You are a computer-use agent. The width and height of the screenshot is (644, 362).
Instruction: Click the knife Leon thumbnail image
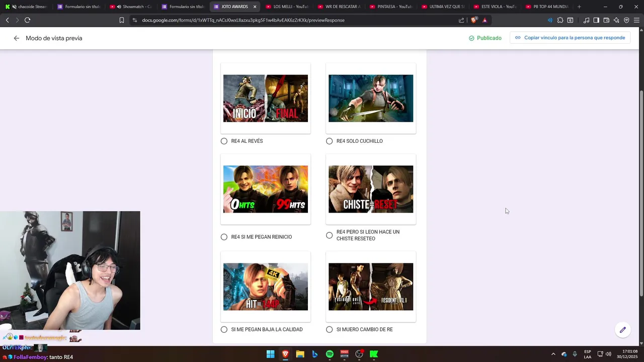point(371,99)
